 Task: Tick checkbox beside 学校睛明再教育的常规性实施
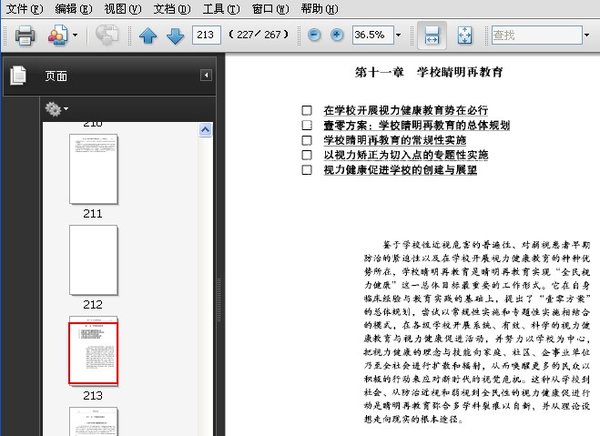click(x=308, y=141)
